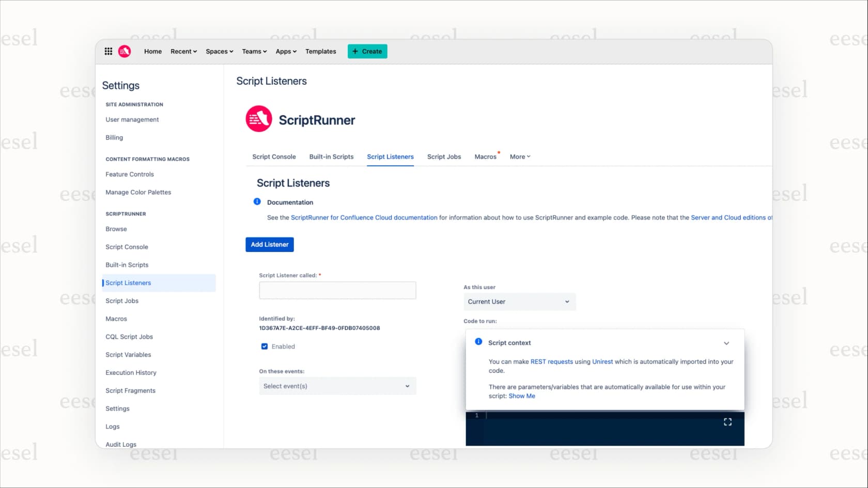
Task: Open the Unirest link
Action: [602, 362]
